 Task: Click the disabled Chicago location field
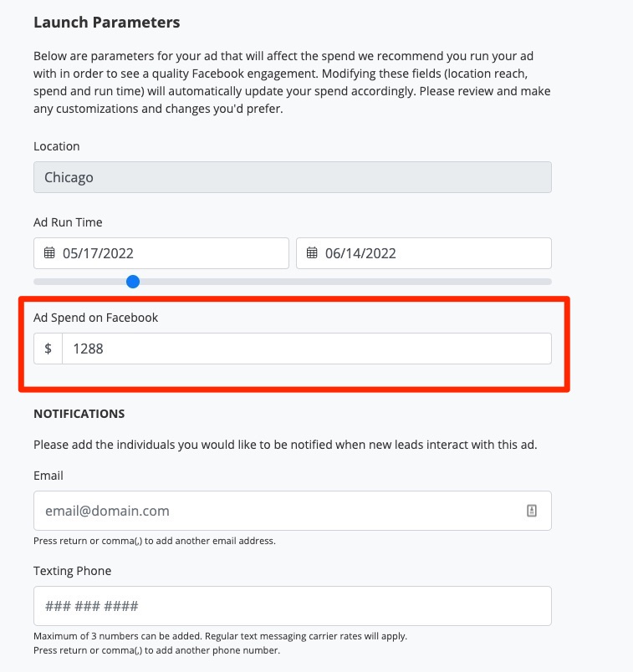292,177
